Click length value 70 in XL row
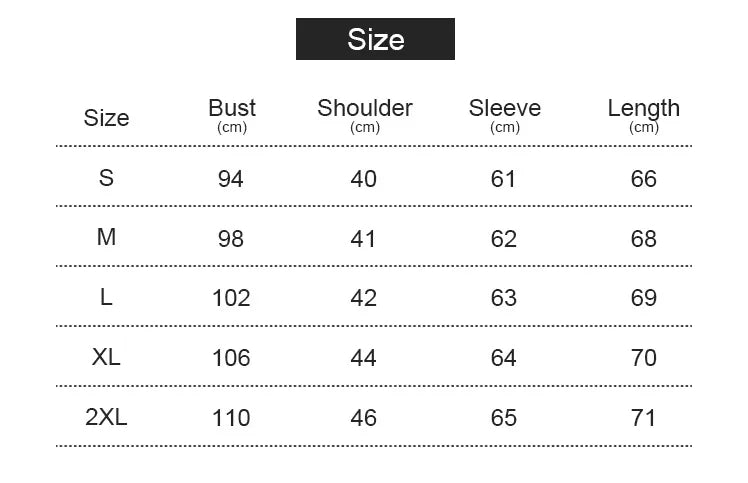 (x=644, y=358)
